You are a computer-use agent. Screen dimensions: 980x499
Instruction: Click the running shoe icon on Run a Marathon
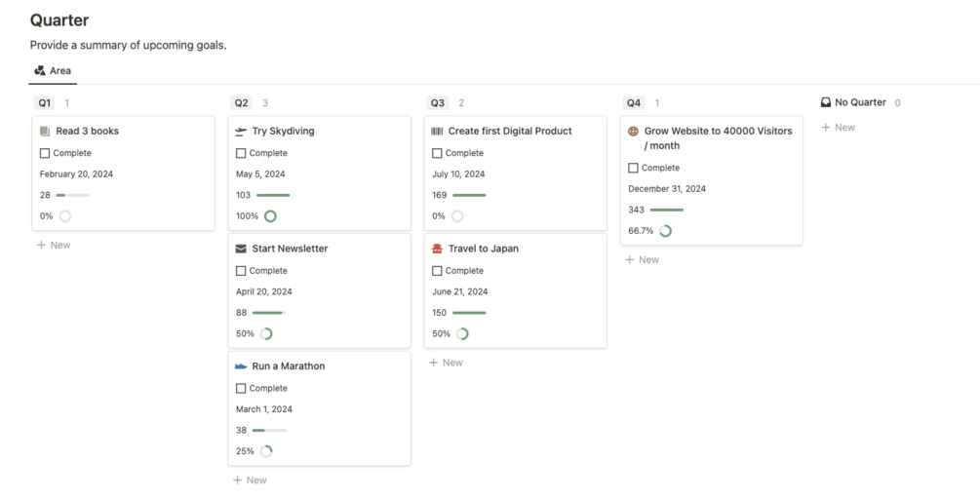coord(241,366)
